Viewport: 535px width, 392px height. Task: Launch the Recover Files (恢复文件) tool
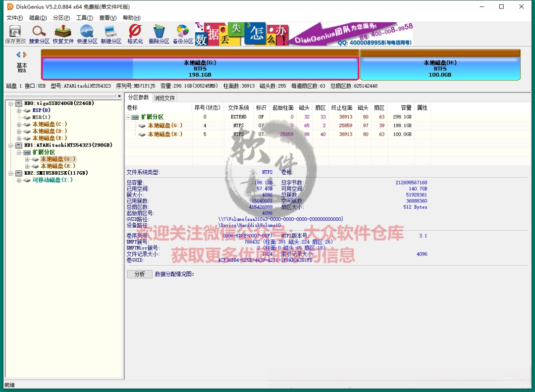pos(63,35)
